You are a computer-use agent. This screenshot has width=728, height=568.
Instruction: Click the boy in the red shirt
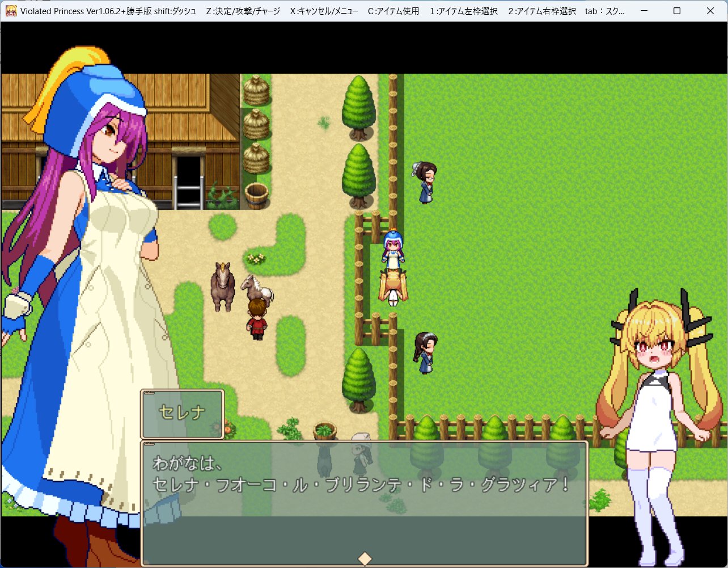click(257, 319)
